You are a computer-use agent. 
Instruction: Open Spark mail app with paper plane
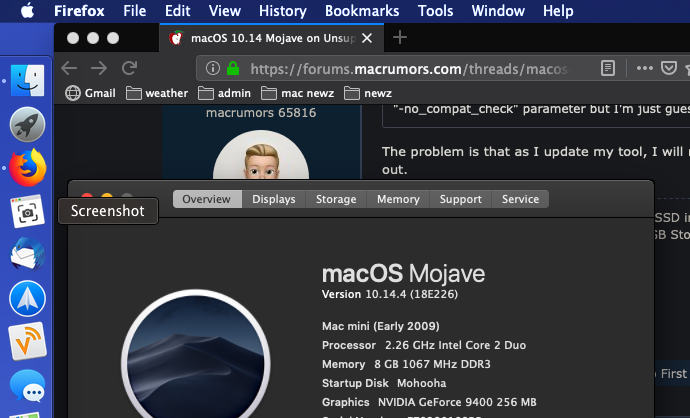click(x=27, y=299)
